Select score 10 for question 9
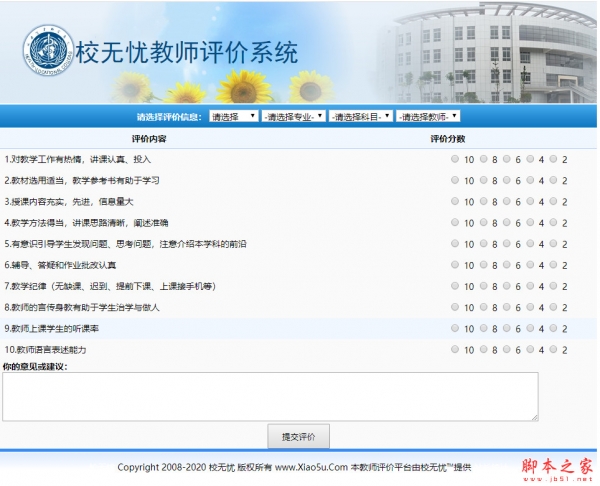Viewport: 600px width, 486px height. [455, 328]
